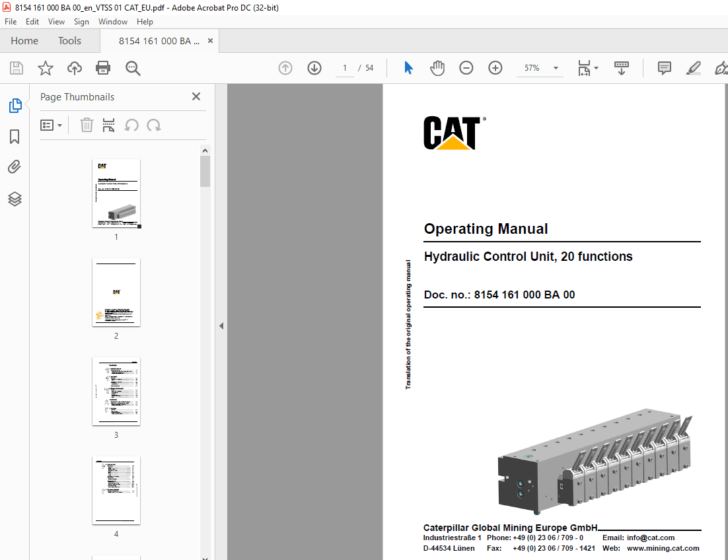The image size is (728, 560).
Task: Select page 4 thumbnail
Action: coord(116,491)
